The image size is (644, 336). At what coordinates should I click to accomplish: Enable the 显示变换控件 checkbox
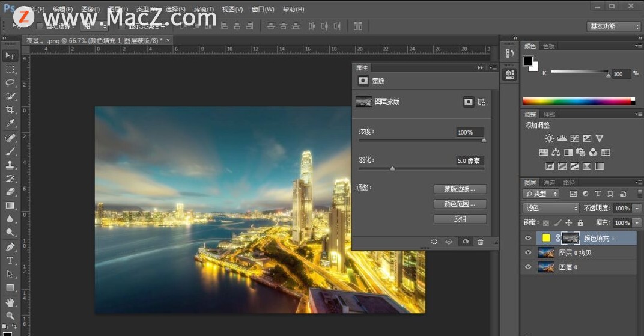[122, 26]
